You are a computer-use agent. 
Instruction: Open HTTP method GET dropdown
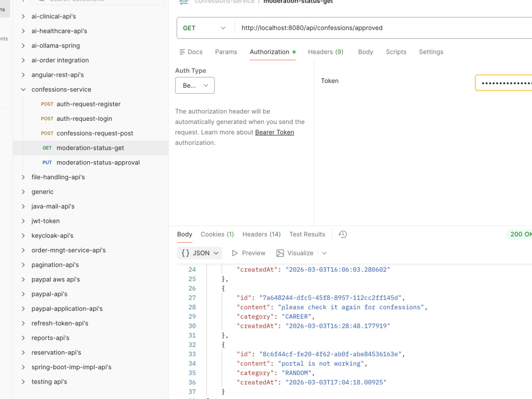click(x=204, y=28)
